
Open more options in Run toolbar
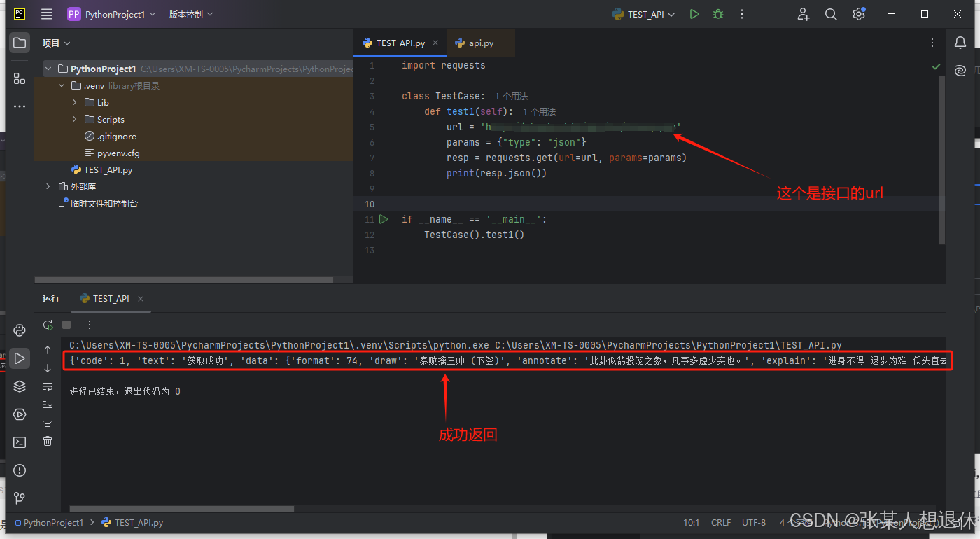[x=90, y=325]
